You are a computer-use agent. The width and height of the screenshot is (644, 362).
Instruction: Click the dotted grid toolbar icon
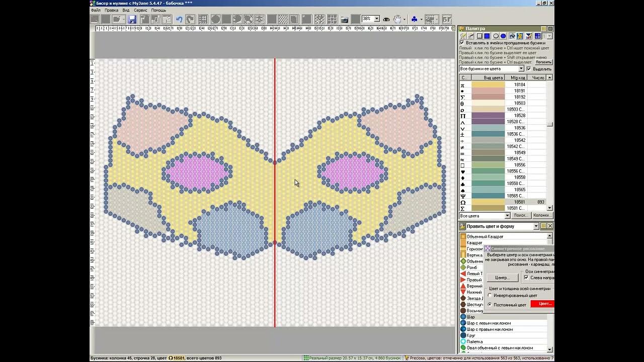pos(203,20)
